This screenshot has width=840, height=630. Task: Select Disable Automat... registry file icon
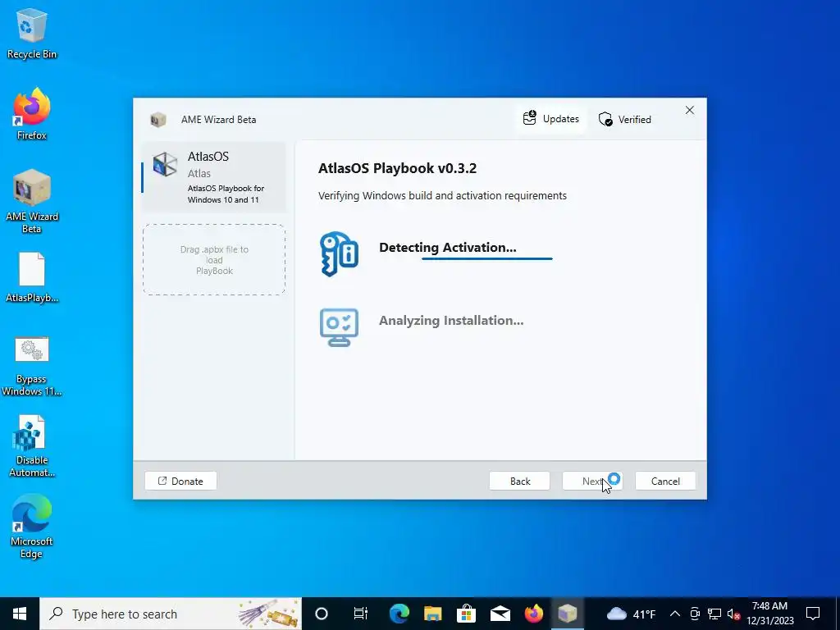32,445
